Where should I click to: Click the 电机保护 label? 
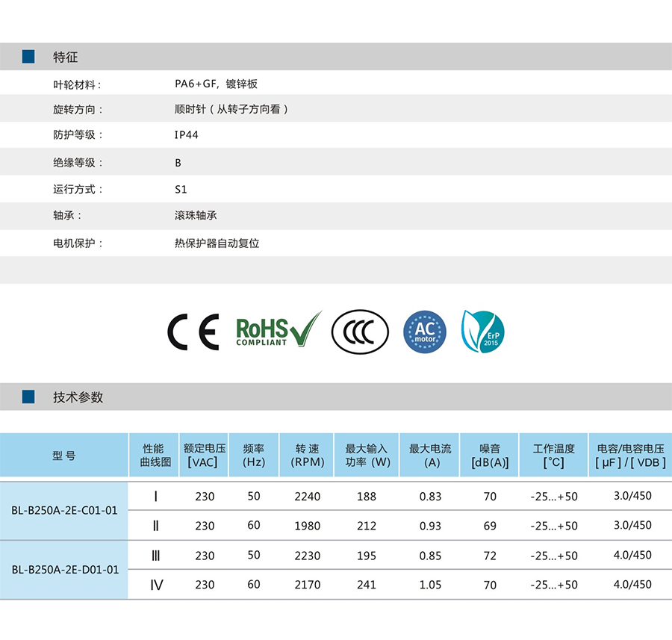[78, 243]
